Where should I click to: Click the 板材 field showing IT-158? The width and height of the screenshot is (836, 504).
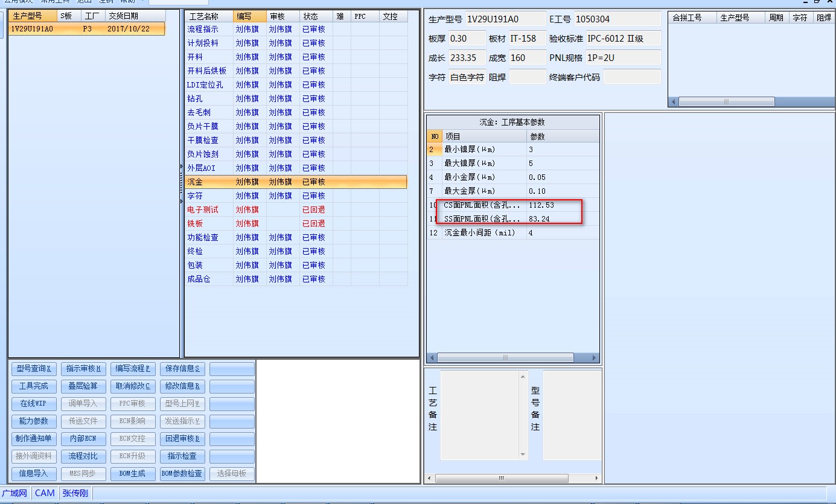click(x=527, y=39)
